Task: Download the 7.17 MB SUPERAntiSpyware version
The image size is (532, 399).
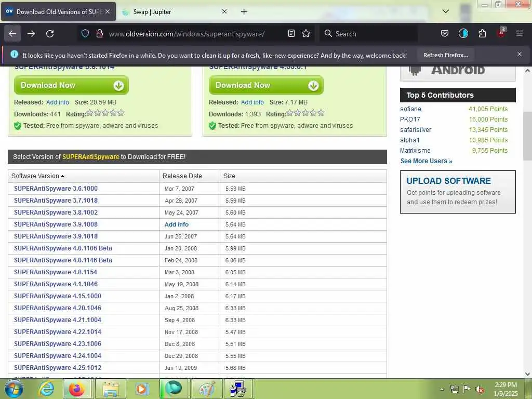Action: tap(266, 85)
